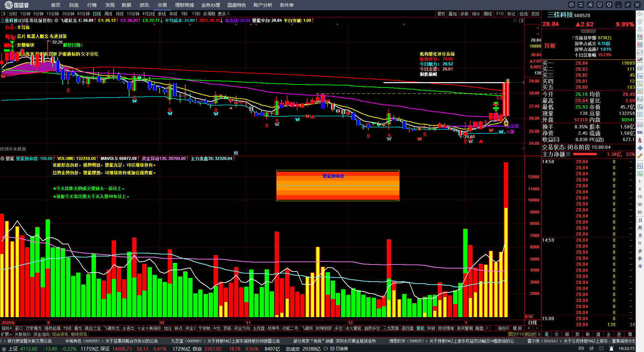Click the 上证 index value 4112.60
The height and width of the screenshot is (352, 644).
pyautogui.click(x=29, y=349)
